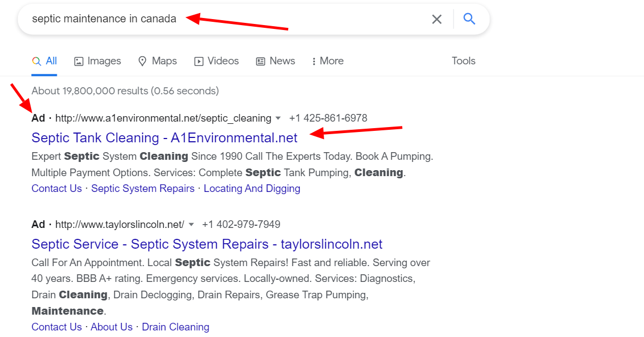644x337 pixels.
Task: Click the a1environmental.net/septic_cleaning URL text
Action: pos(164,118)
